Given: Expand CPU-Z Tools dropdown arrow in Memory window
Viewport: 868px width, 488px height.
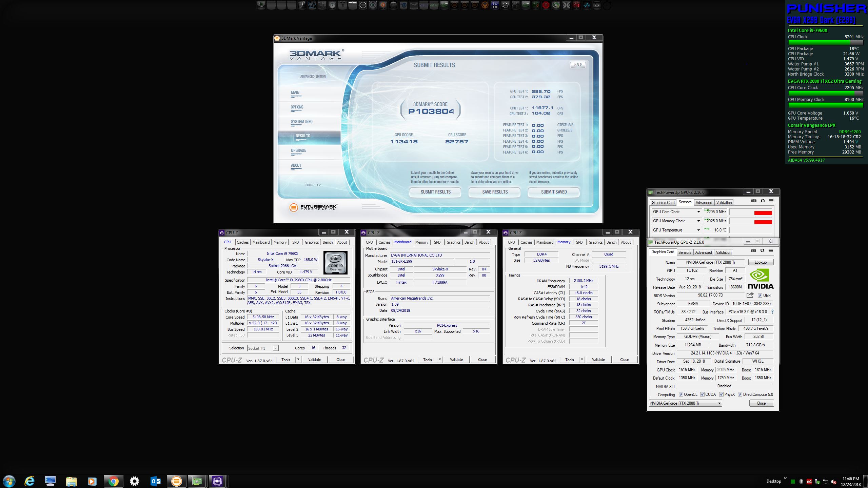Looking at the screenshot, I should click(582, 360).
